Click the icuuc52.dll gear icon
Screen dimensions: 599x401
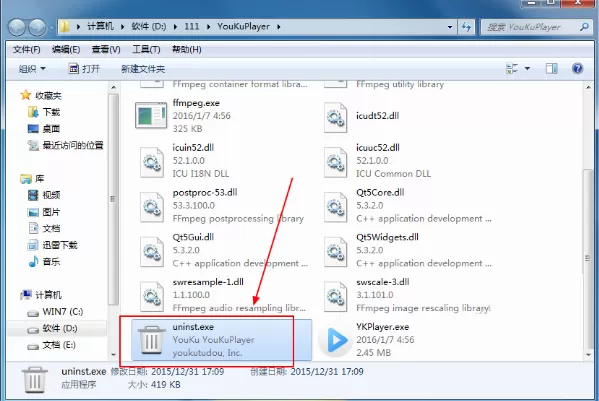click(335, 162)
